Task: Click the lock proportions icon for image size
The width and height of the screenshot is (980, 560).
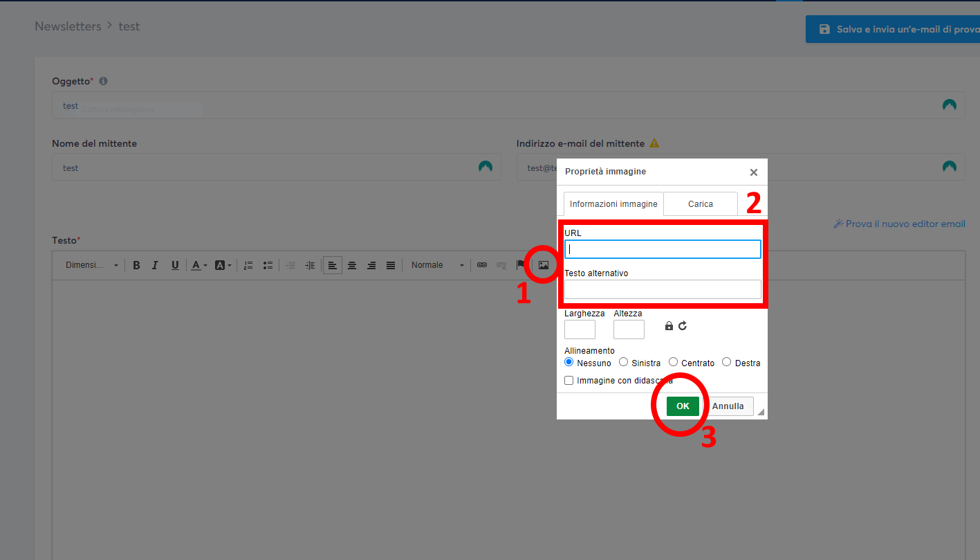Action: tap(668, 325)
